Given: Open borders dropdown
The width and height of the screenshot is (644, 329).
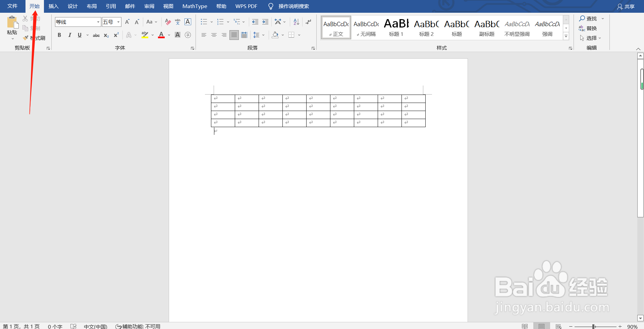Looking at the screenshot, I should pos(299,35).
